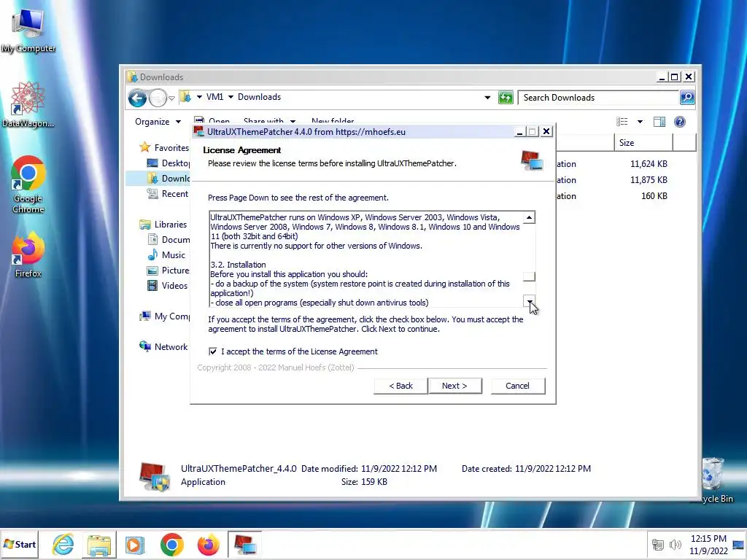Image resolution: width=747 pixels, height=560 pixels.
Task: Open the Organize menu
Action: pos(158,122)
